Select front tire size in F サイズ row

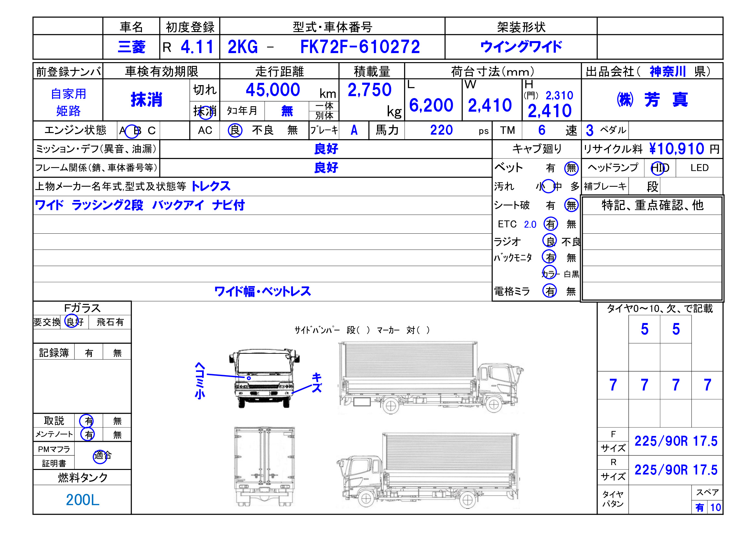[x=676, y=441]
